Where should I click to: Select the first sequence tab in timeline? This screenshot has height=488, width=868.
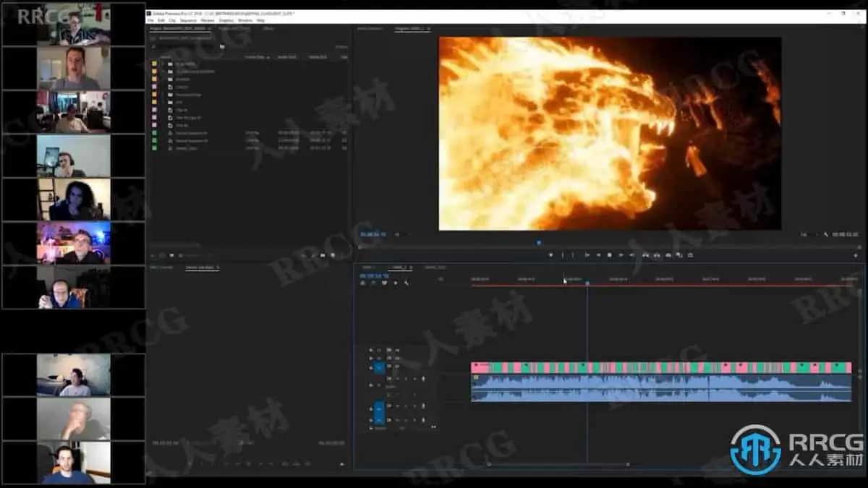click(x=368, y=267)
